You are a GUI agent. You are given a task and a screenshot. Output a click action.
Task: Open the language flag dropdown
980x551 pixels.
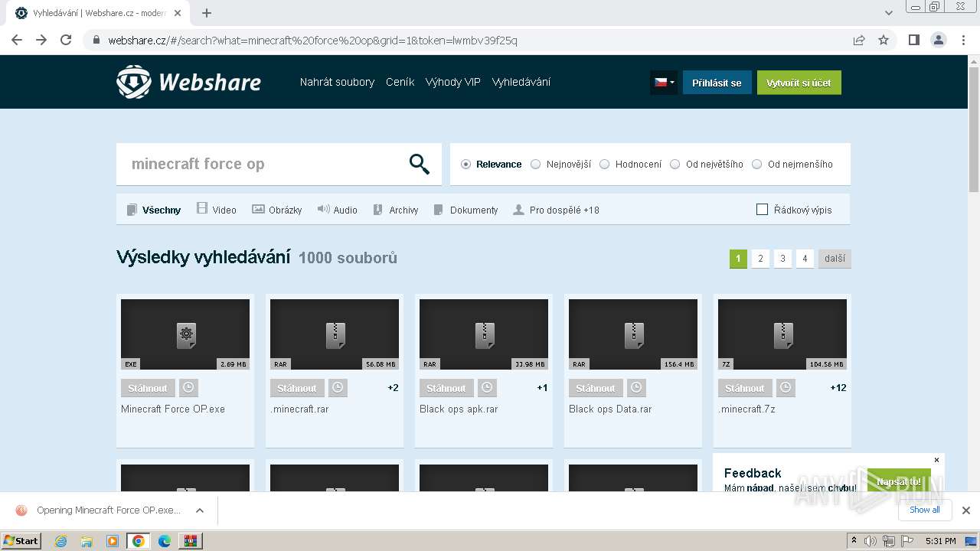[x=664, y=83]
